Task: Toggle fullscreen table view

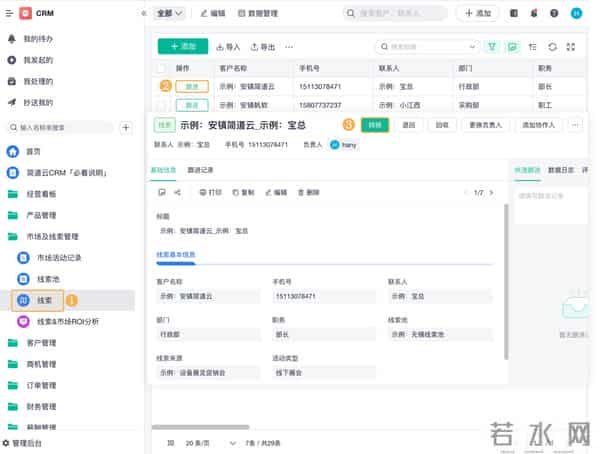Action: pos(571,47)
